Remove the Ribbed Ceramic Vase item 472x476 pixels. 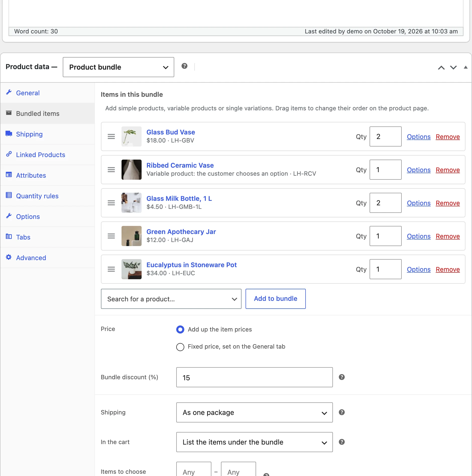448,170
